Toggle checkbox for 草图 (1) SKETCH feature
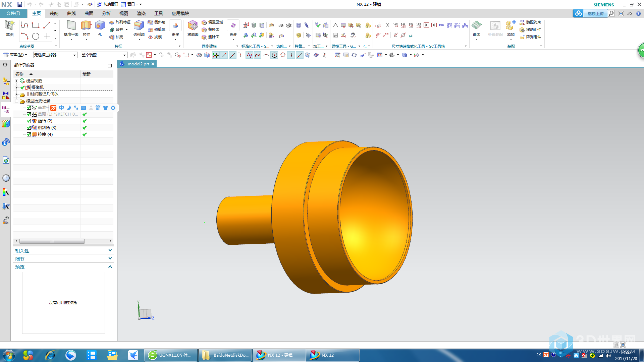Image resolution: width=644 pixels, height=362 pixels. [29, 114]
